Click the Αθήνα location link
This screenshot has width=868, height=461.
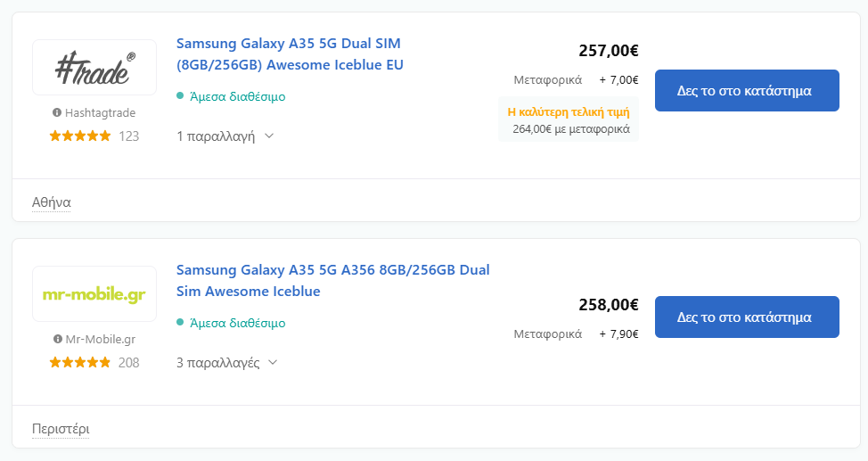click(52, 202)
